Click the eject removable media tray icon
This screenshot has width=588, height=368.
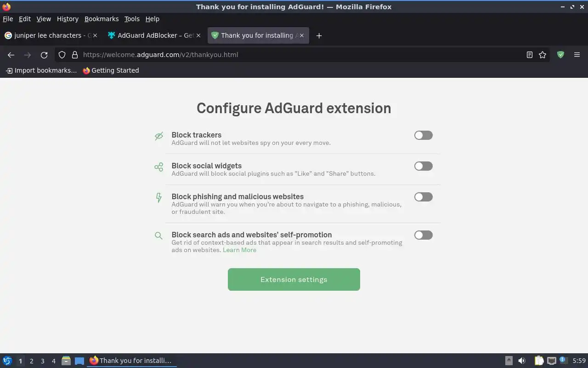click(x=509, y=361)
